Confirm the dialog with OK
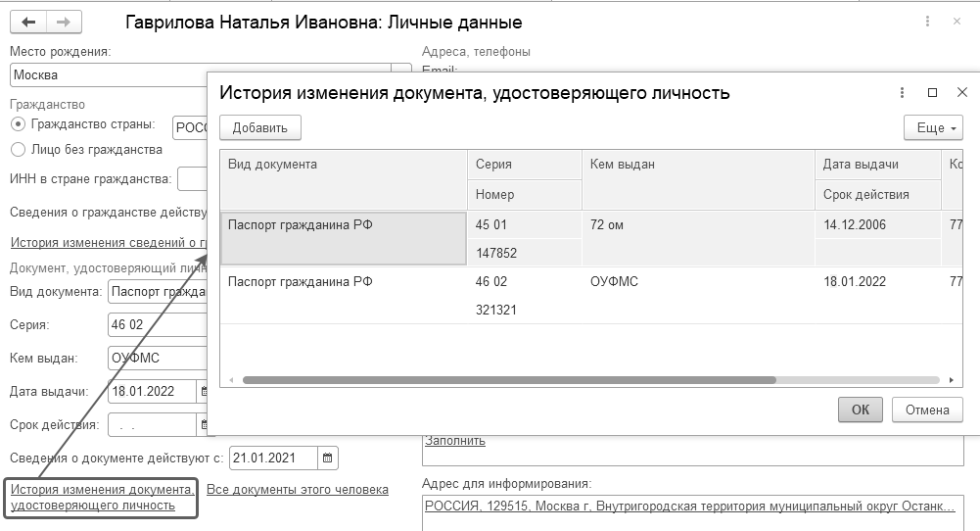980x531 pixels. 860,410
